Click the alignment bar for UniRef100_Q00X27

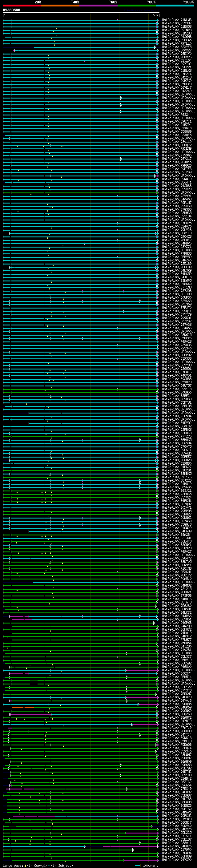(86, 50)
